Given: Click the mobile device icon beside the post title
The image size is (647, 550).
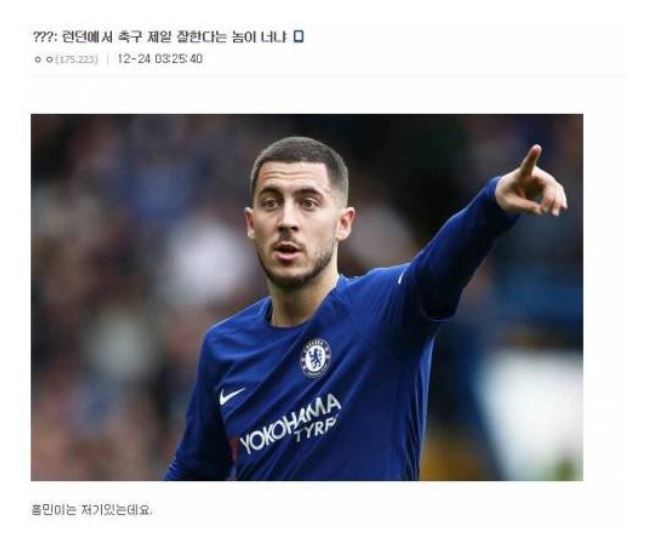Looking at the screenshot, I should tap(299, 37).
